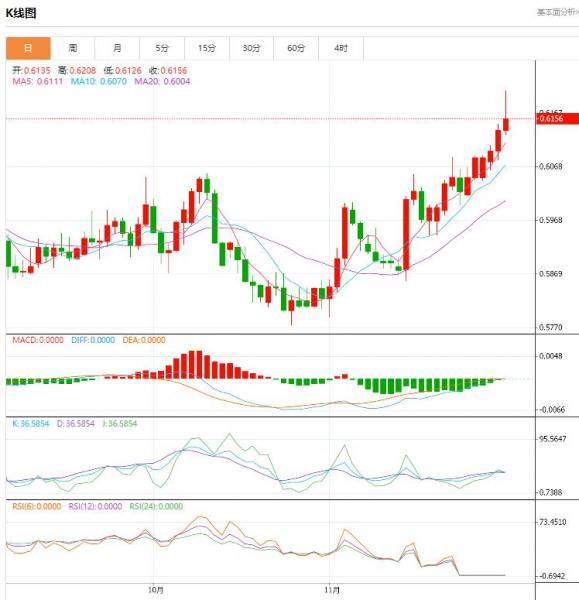Image resolution: width=579 pixels, height=600 pixels.
Task: Click the red 0.6156 current price tag
Action: pyautogui.click(x=558, y=119)
